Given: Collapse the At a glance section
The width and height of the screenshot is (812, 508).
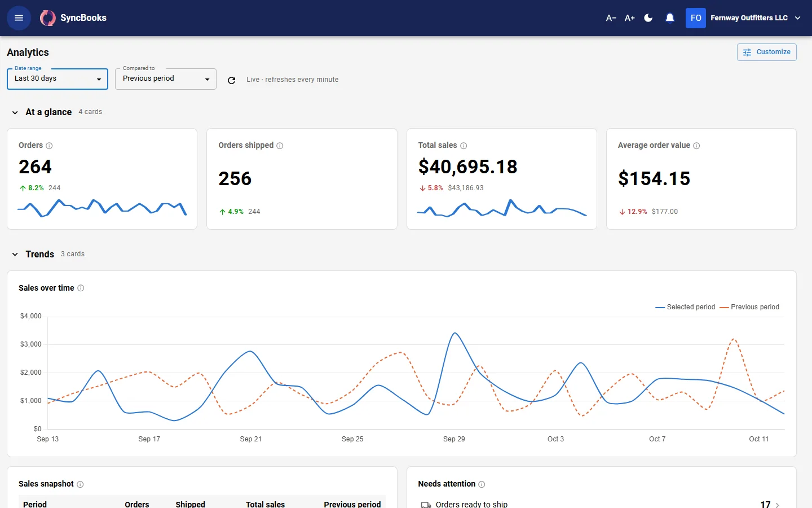Looking at the screenshot, I should click(x=15, y=112).
